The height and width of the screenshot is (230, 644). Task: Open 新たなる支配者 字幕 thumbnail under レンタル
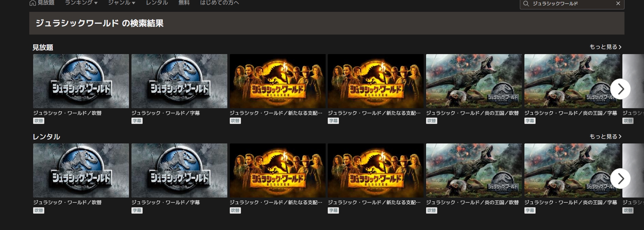pos(376,171)
